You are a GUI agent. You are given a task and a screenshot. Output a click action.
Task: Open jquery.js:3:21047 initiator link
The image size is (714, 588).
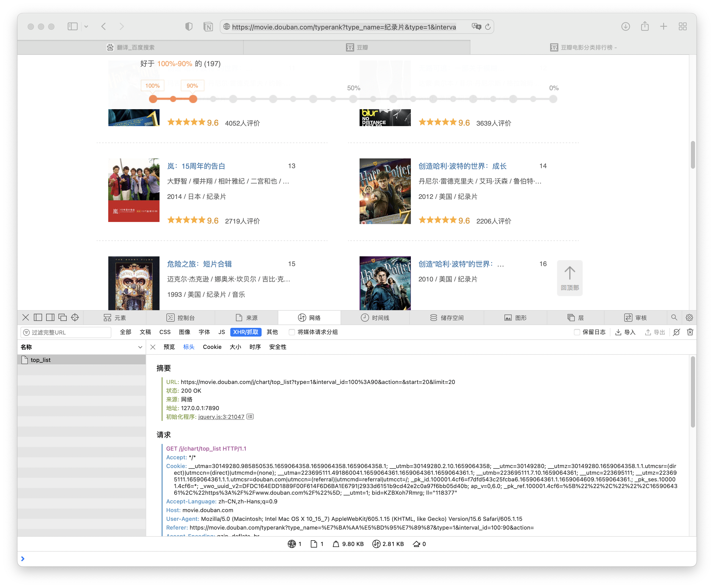221,417
